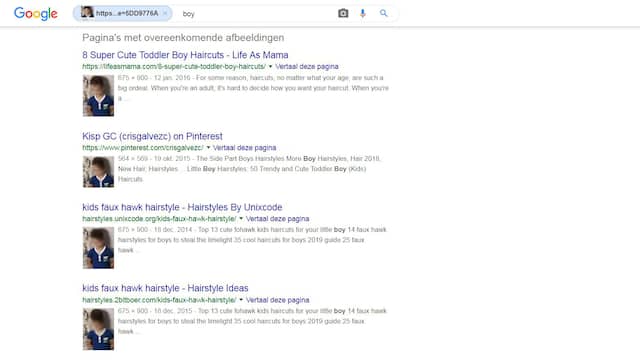
Task: Expand the dropdown arrow after hairstyles.2bitboer.com URL
Action: pyautogui.click(x=241, y=300)
